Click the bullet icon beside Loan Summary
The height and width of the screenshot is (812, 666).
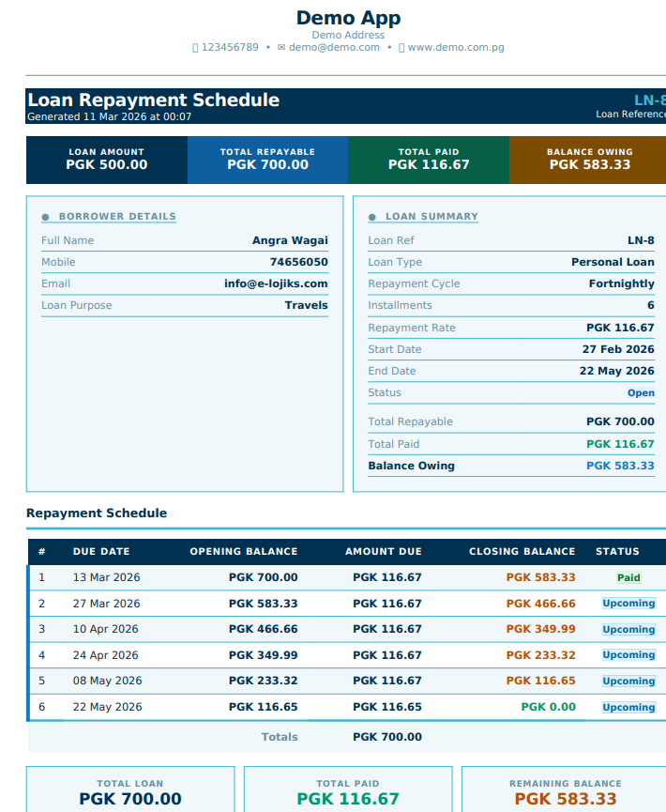(x=372, y=218)
